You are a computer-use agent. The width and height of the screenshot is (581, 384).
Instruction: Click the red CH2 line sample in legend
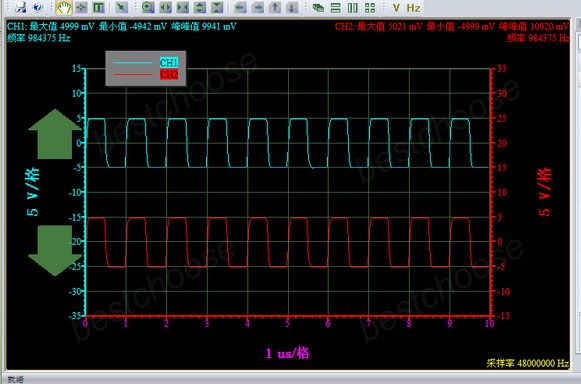(x=133, y=75)
